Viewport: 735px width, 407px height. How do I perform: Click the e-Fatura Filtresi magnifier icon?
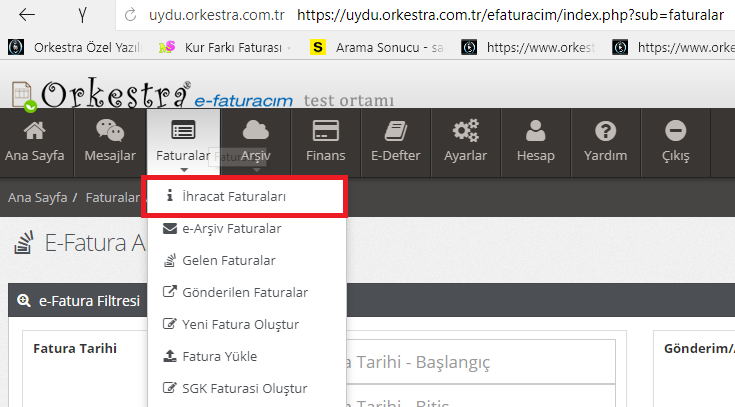click(x=24, y=300)
